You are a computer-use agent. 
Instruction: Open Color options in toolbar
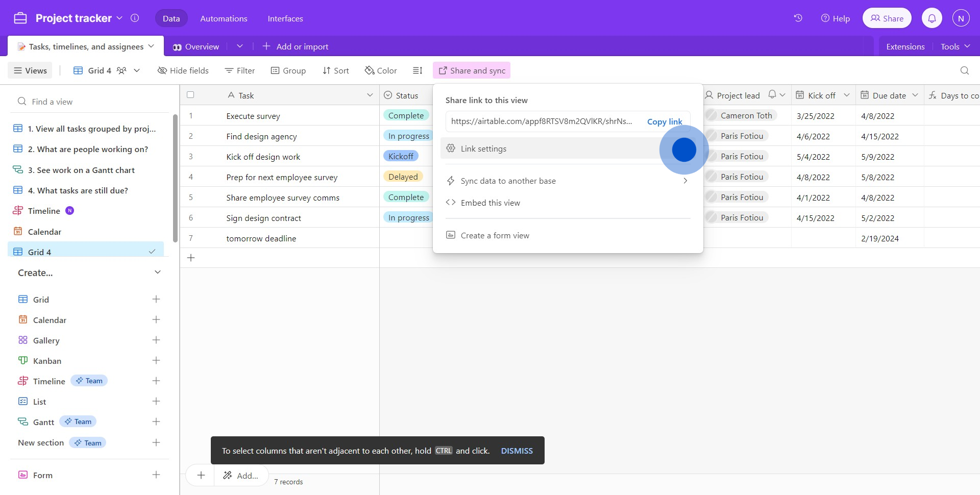(x=381, y=70)
